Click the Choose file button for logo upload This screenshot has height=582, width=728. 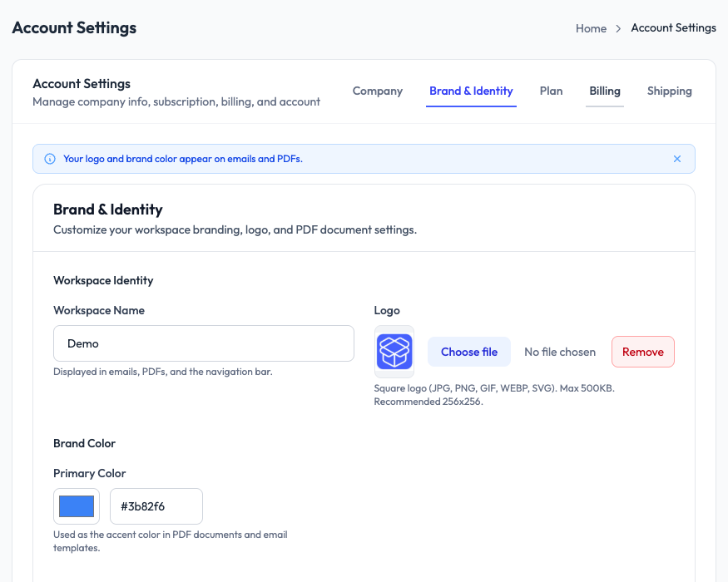(x=468, y=352)
